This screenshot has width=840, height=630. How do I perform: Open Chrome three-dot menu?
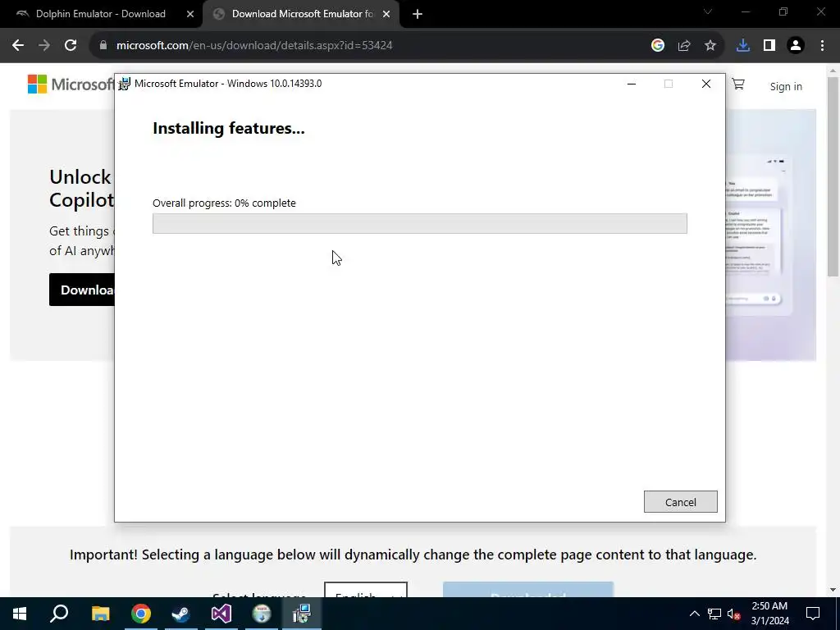tap(822, 46)
